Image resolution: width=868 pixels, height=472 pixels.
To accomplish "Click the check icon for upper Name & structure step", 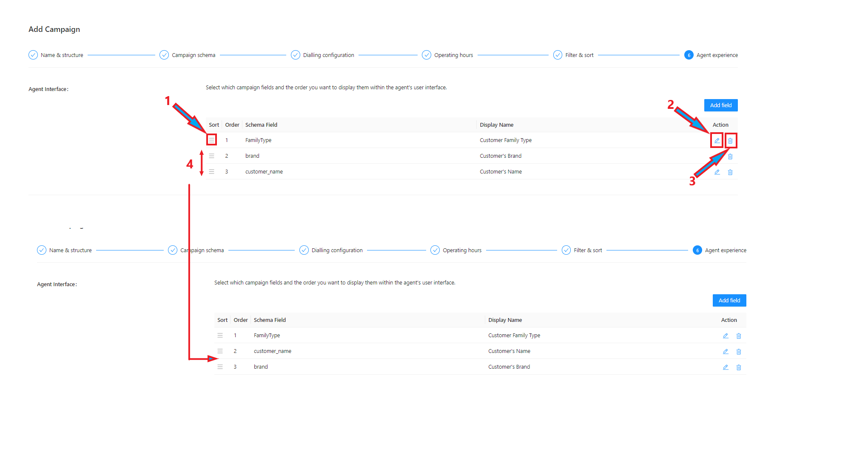I will click(x=33, y=55).
